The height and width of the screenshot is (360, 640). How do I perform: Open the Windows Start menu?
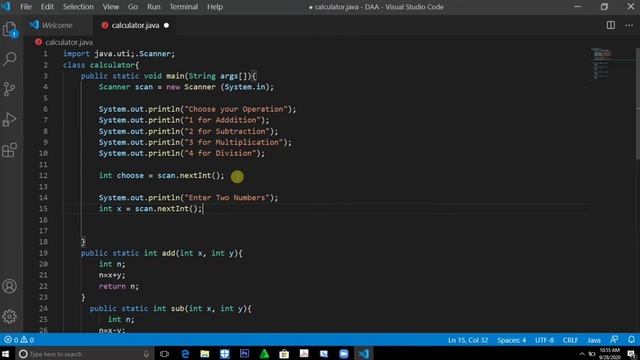point(6,353)
